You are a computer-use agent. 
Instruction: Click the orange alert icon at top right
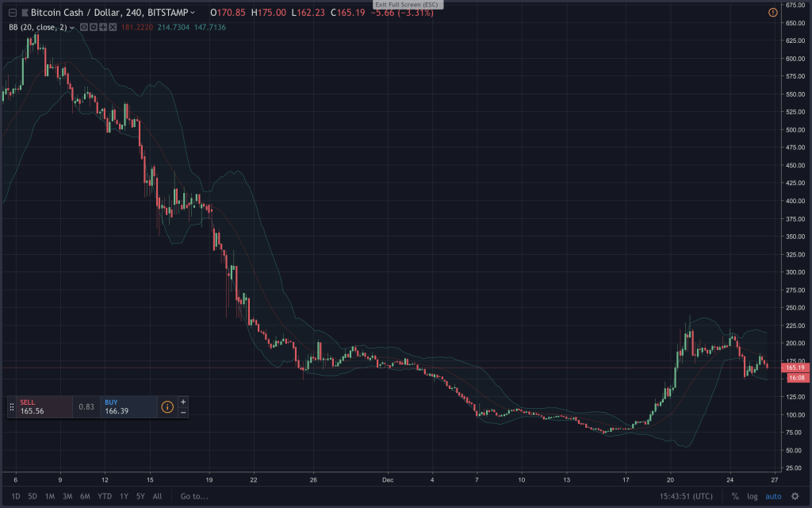click(773, 13)
